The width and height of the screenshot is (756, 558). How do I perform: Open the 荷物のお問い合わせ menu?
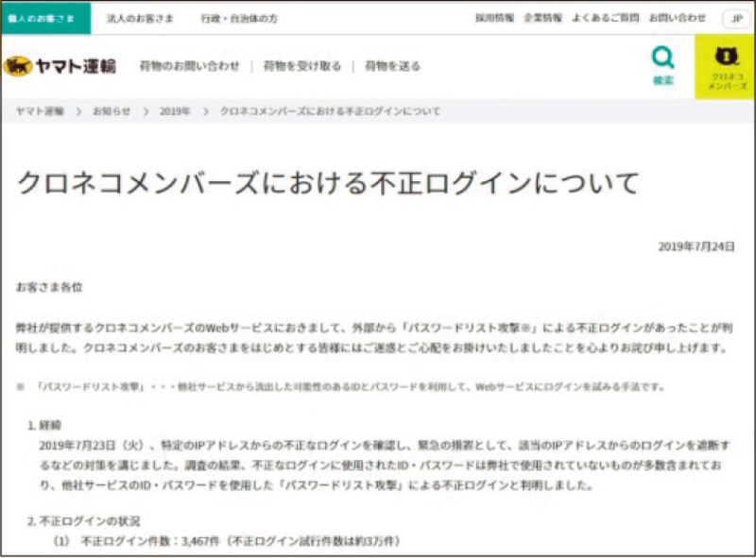[189, 66]
